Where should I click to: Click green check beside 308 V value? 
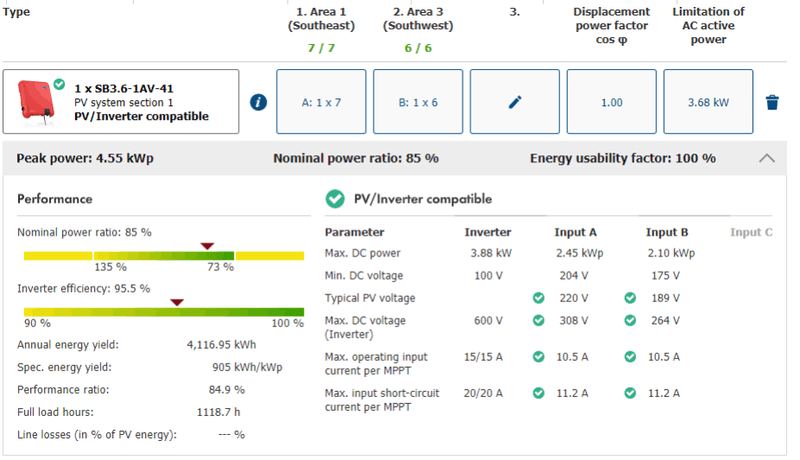(539, 321)
